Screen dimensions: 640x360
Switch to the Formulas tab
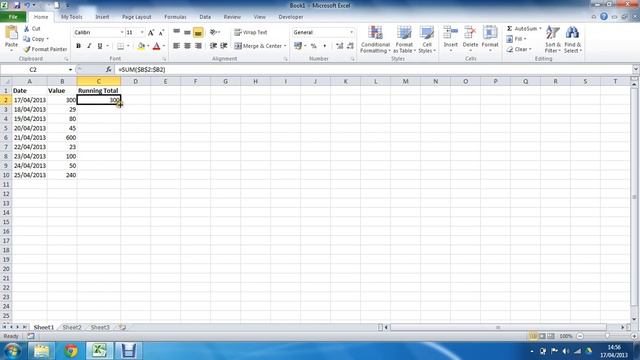point(175,17)
